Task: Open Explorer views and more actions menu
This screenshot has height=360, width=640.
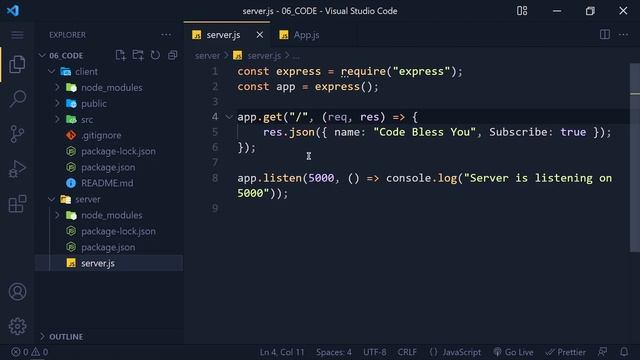Action: (x=166, y=35)
